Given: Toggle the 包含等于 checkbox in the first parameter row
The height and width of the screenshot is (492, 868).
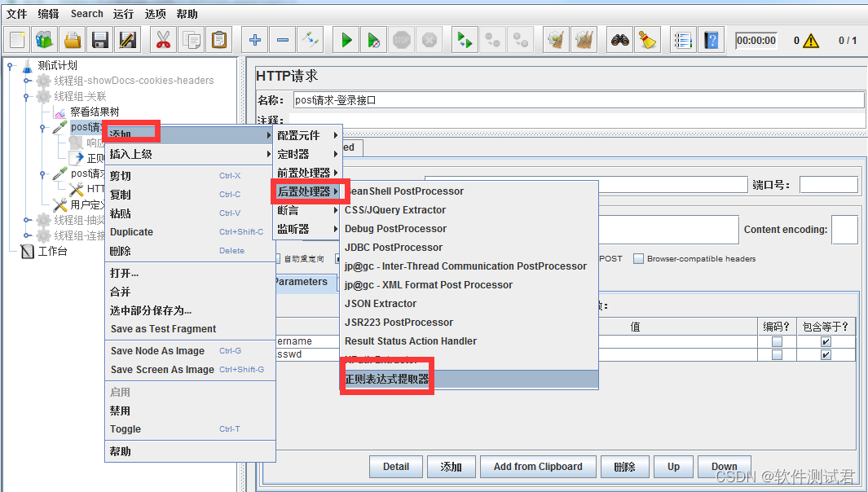Looking at the screenshot, I should pyautogui.click(x=826, y=341).
